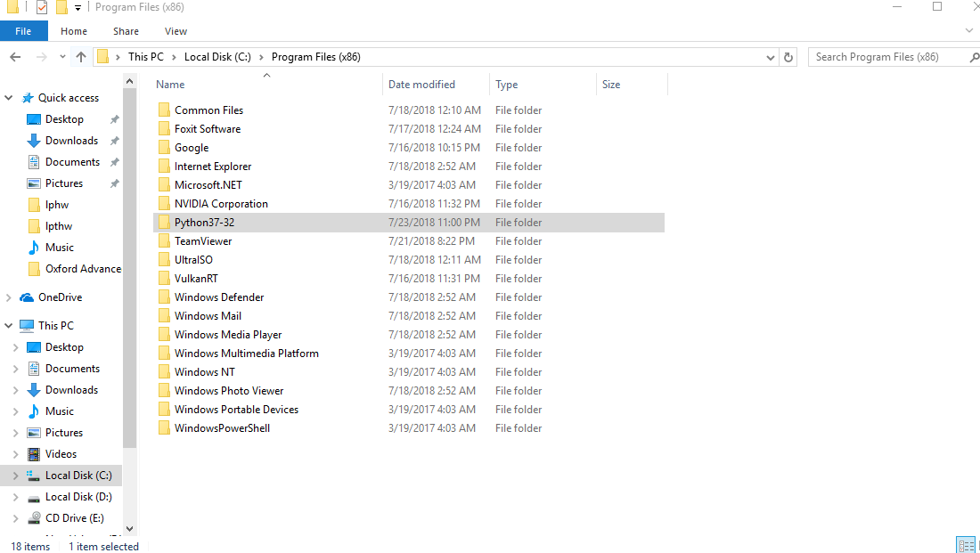Collapse the This PC tree node

tap(9, 326)
